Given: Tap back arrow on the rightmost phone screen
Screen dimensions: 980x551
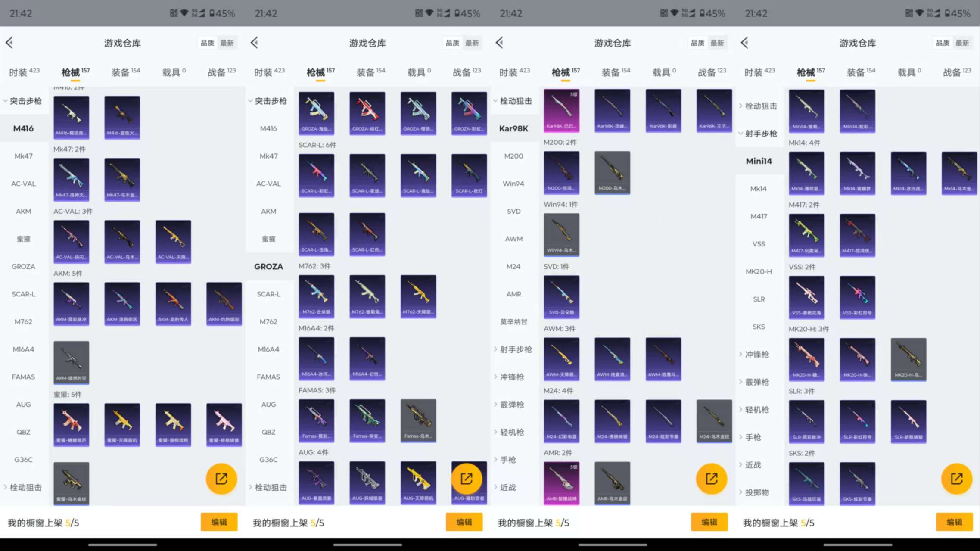Looking at the screenshot, I should pyautogui.click(x=745, y=43).
